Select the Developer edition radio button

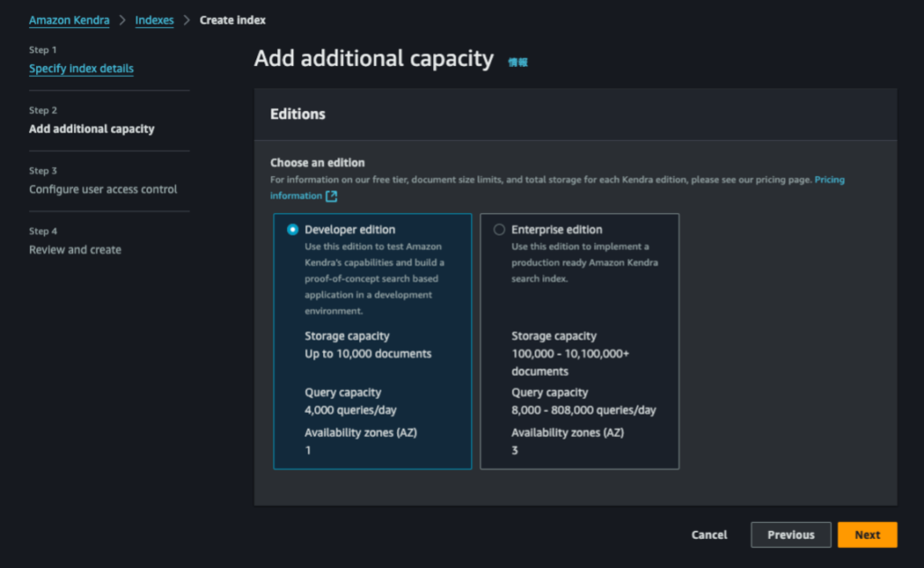(292, 229)
